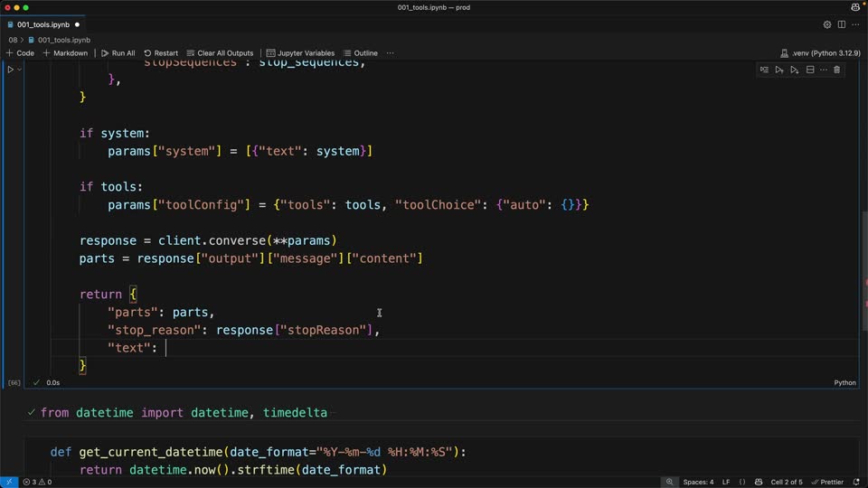The height and width of the screenshot is (488, 868).
Task: Open breadcrumb folder 08
Action: [13, 40]
